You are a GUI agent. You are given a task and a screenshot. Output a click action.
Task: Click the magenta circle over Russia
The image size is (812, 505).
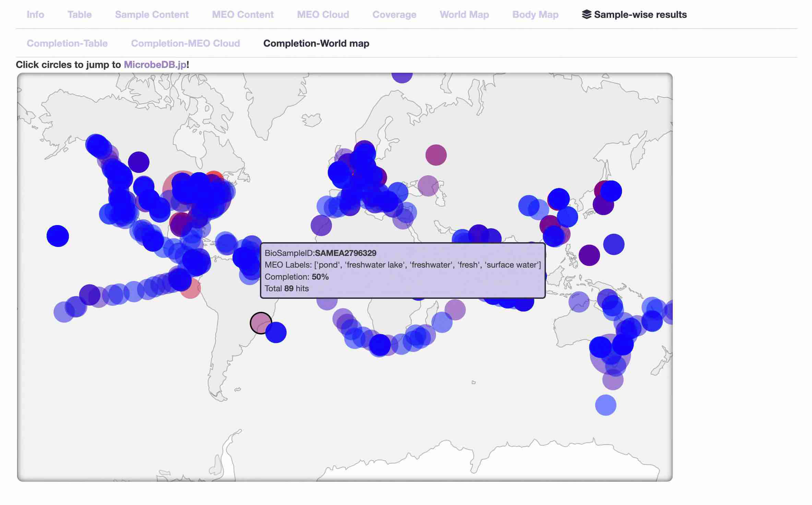click(436, 155)
